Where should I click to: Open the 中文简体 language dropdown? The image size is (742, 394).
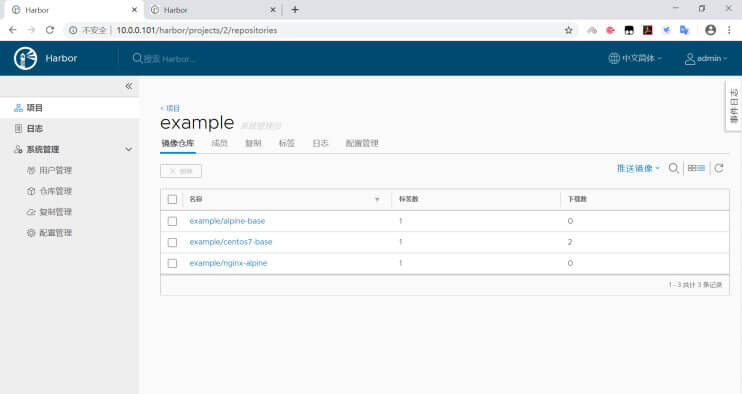[635, 59]
